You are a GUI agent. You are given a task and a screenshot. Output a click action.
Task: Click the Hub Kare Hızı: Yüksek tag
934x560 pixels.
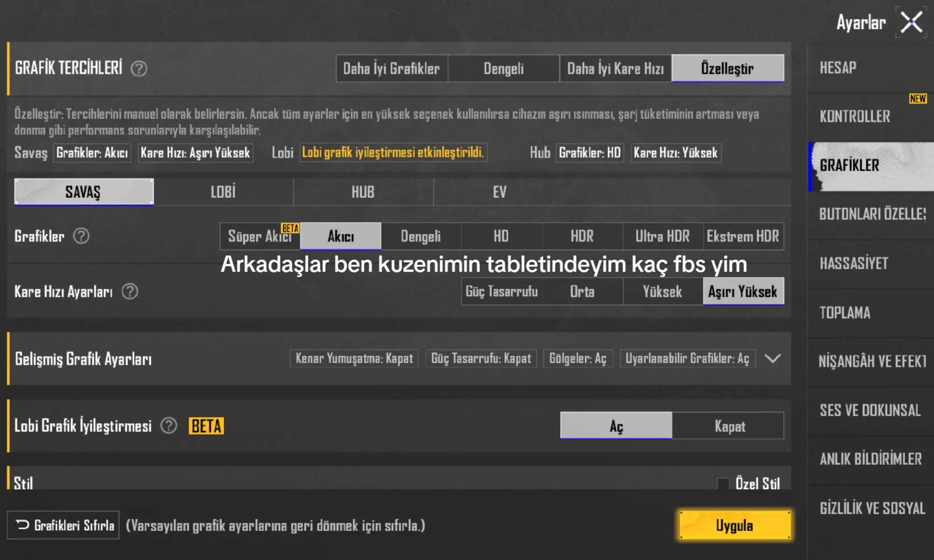[676, 153]
